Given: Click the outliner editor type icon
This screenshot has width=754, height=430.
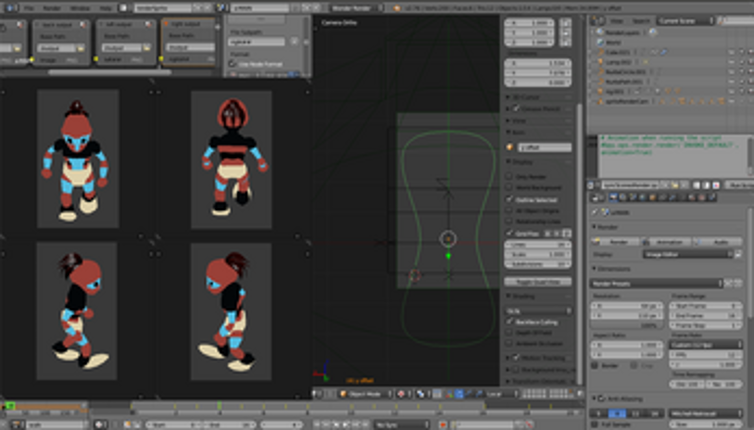Looking at the screenshot, I should coord(598,20).
